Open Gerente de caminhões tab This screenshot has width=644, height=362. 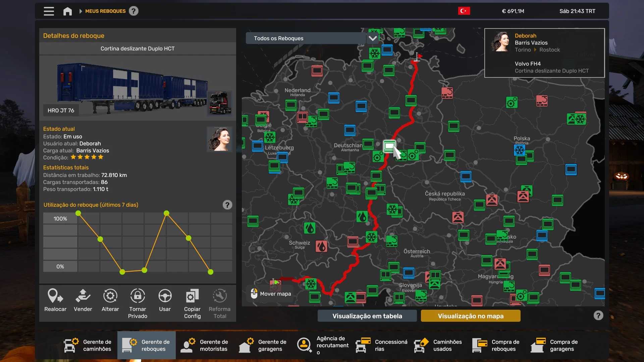pyautogui.click(x=88, y=345)
